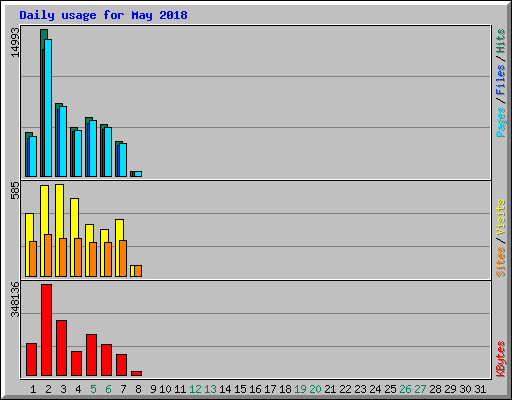Click the cyan pages bar for day 1
Screen dimensions: 512x400
pos(33,156)
